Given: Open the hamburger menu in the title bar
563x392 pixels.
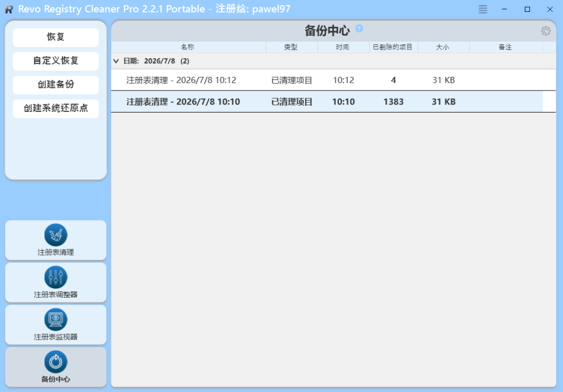Looking at the screenshot, I should click(483, 9).
